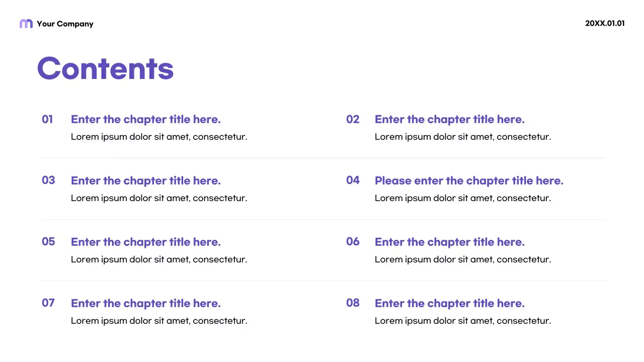This screenshot has height=362, width=644.
Task: Click the purple logo icon beside Your Company
Action: pyautogui.click(x=26, y=24)
